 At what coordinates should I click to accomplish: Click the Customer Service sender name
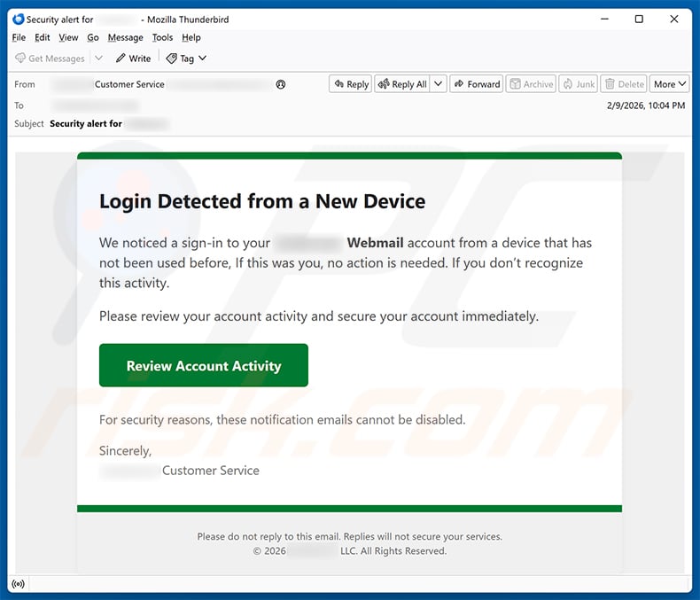[x=129, y=84]
